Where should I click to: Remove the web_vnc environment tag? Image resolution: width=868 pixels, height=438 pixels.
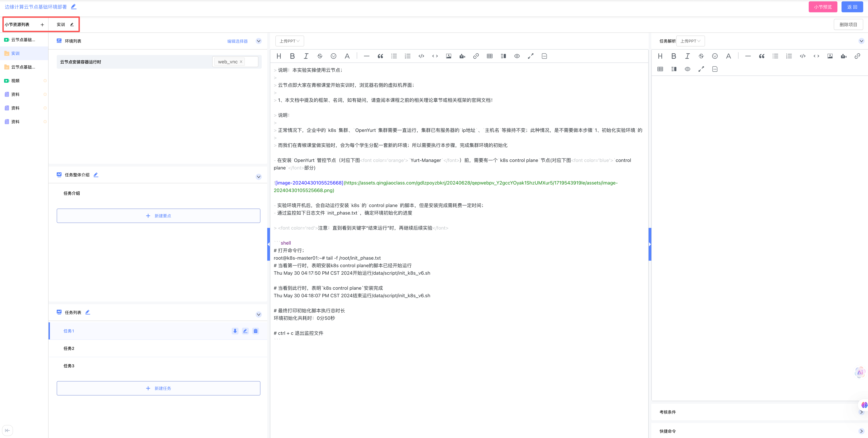pyautogui.click(x=241, y=62)
